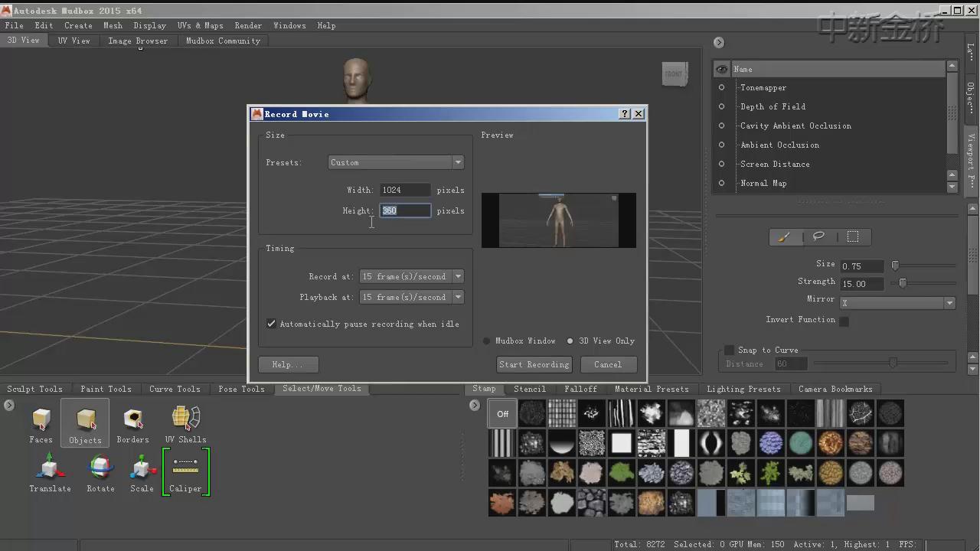Viewport: 980px width, 551px height.
Task: Click the Strength value field
Action: coord(861,284)
